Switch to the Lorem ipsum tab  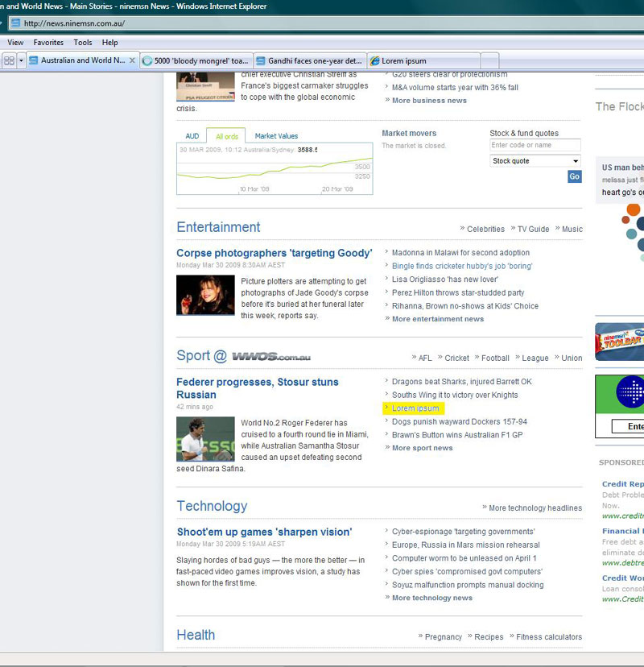(423, 61)
